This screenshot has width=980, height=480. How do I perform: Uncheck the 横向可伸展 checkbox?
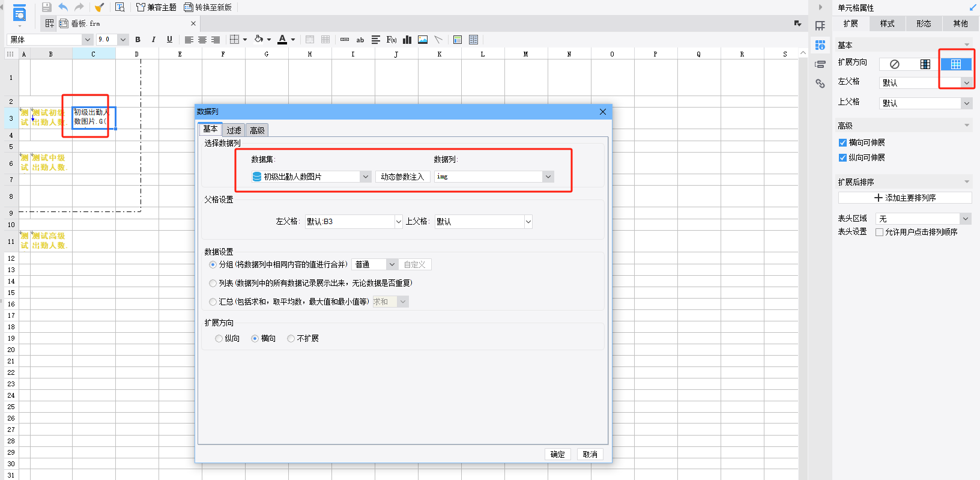[x=842, y=143]
